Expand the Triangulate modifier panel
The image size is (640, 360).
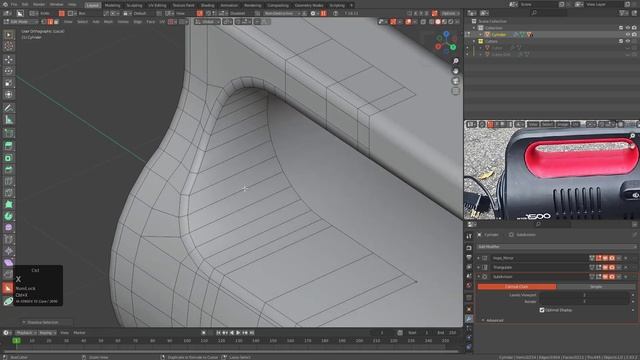[479, 267]
